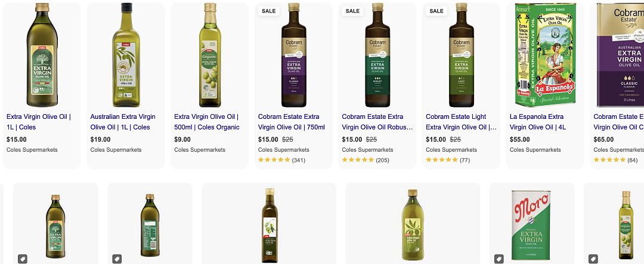Click the price tag icon on first Coles bottle thumbnail
The height and width of the screenshot is (264, 644).
coord(23,259)
